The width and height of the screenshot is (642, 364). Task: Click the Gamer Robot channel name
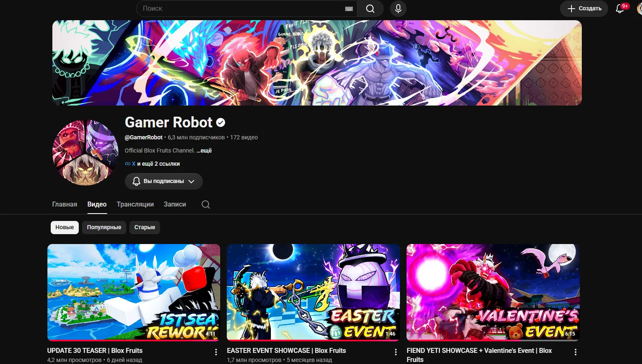coord(169,122)
